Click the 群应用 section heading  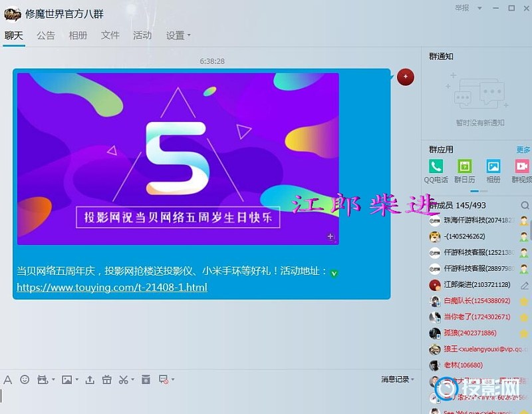coord(441,150)
